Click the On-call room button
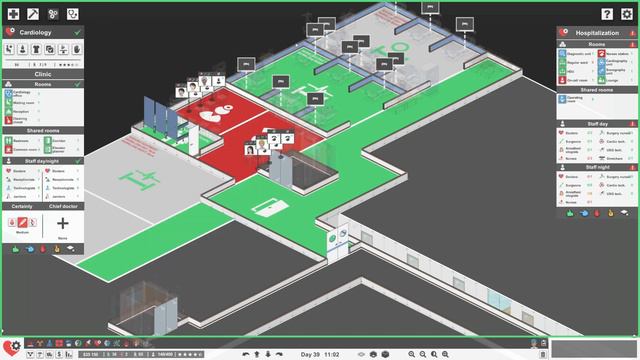This screenshot has width=640, height=360. coord(577,80)
